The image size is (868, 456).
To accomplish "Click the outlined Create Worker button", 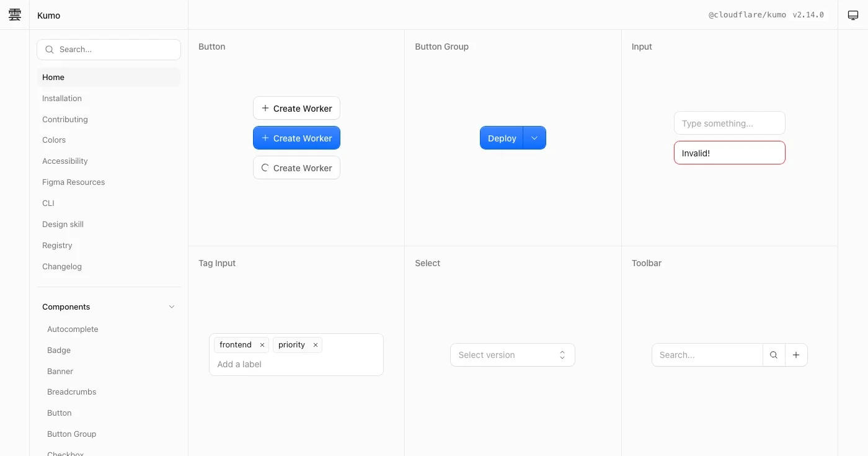I will [x=296, y=108].
